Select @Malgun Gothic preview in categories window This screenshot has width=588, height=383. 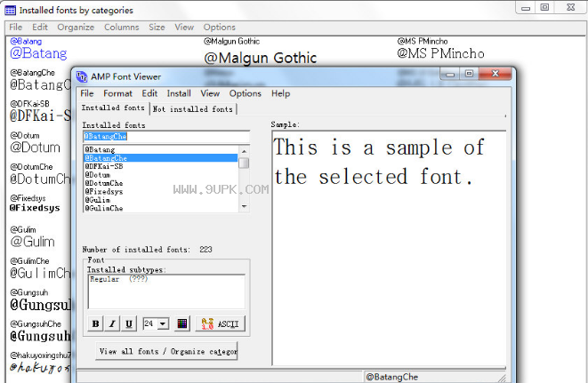tap(261, 58)
